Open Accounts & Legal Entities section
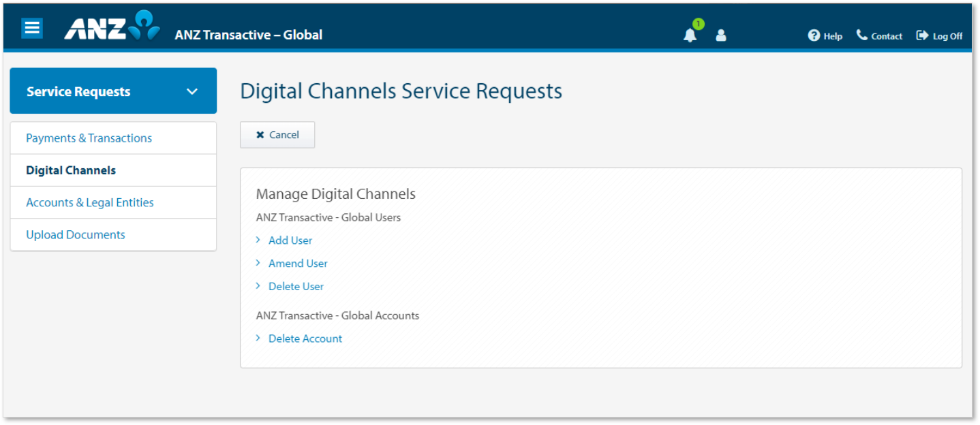980x425 pixels. (x=89, y=202)
